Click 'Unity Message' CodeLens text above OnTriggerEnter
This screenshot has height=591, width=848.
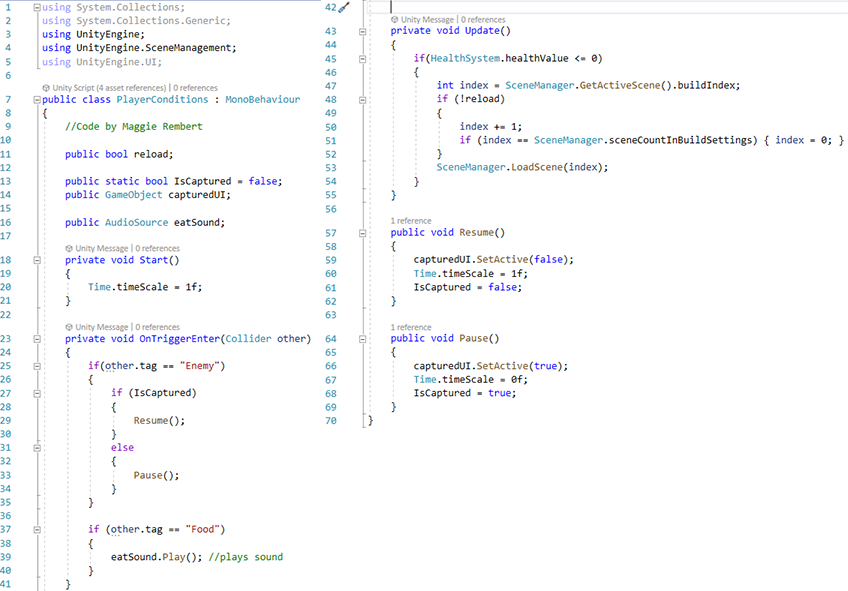coord(102,327)
